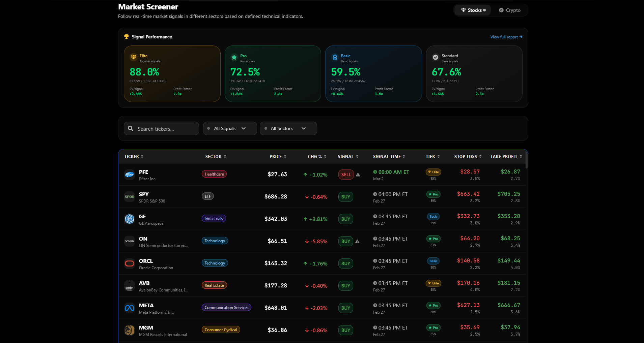Click the SELL button for PFE

coord(346,175)
